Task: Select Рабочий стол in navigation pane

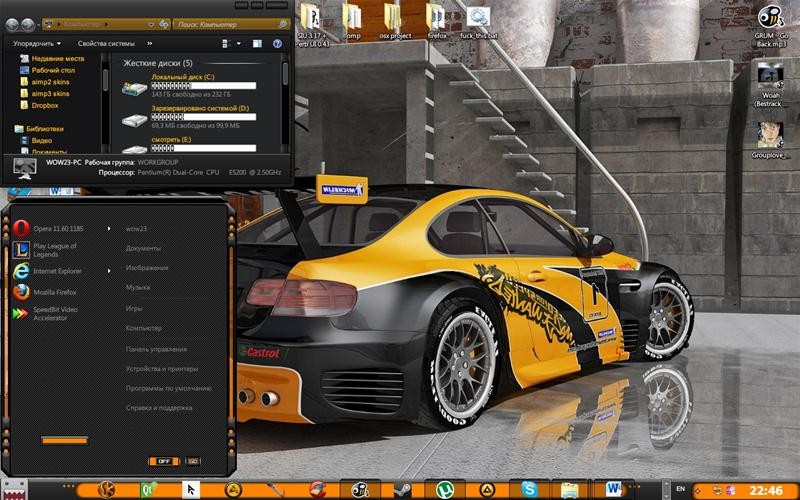Action: (47, 70)
